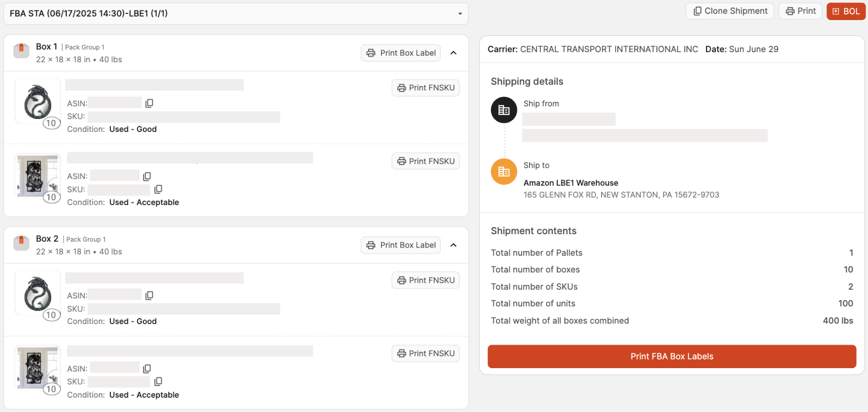Click the Shipment contents heading

533,231
